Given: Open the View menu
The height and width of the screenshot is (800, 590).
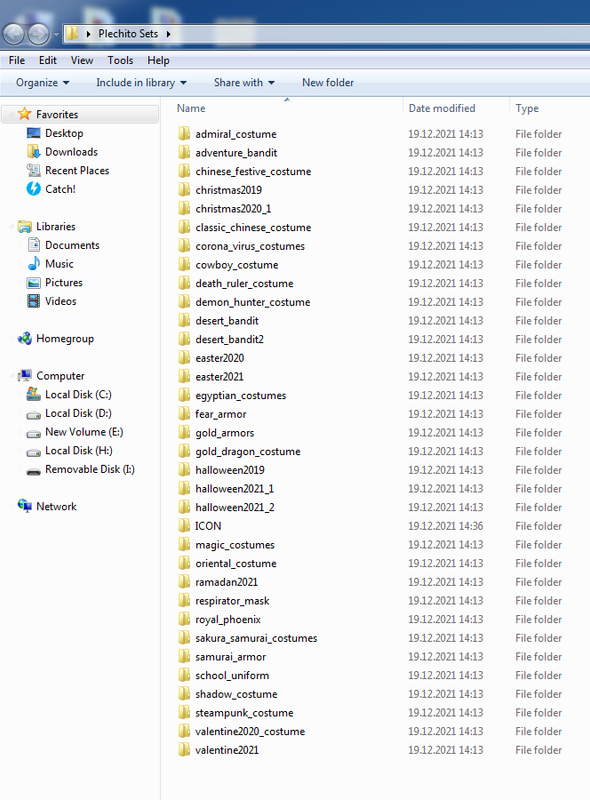Looking at the screenshot, I should 82,60.
